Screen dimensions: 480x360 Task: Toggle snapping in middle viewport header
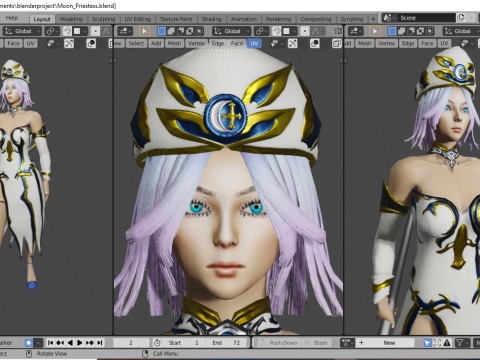[x=277, y=31]
